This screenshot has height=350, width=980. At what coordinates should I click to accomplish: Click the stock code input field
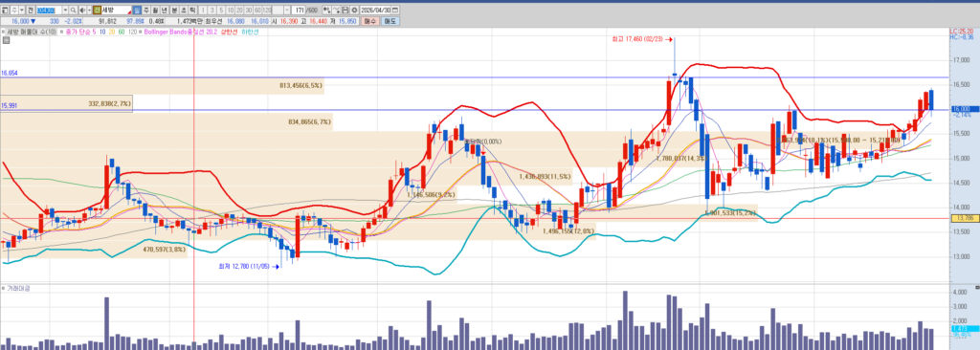tap(49, 11)
